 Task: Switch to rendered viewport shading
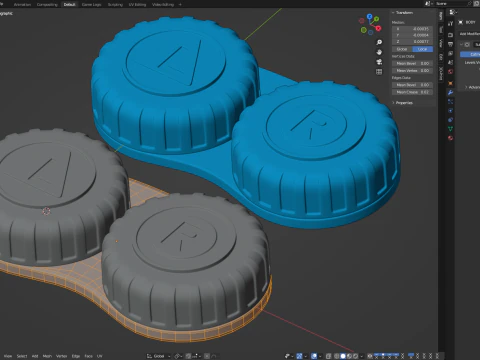tap(355, 356)
